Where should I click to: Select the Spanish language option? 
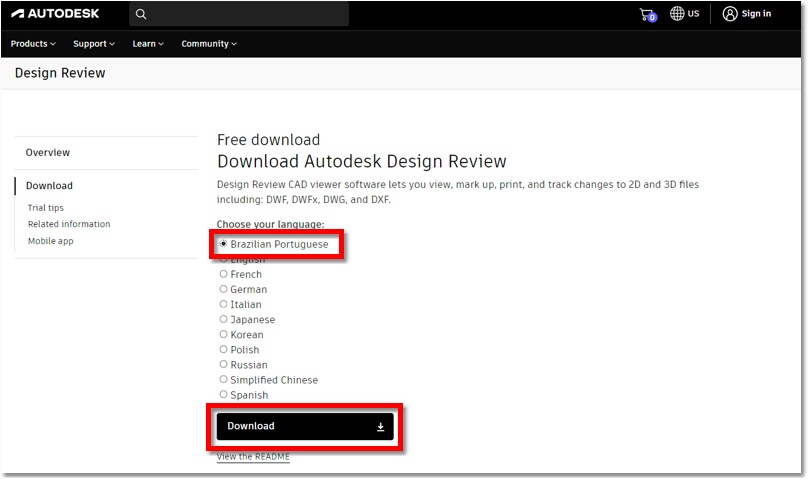[x=244, y=395]
